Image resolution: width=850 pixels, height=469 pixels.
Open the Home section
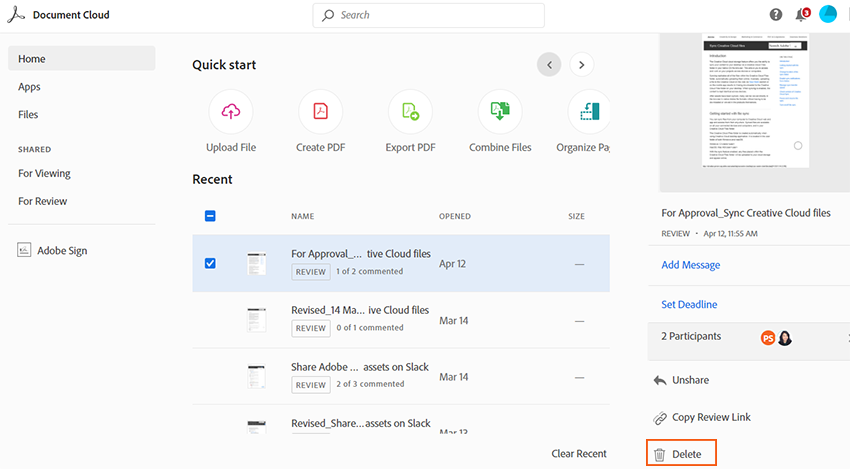click(x=82, y=59)
